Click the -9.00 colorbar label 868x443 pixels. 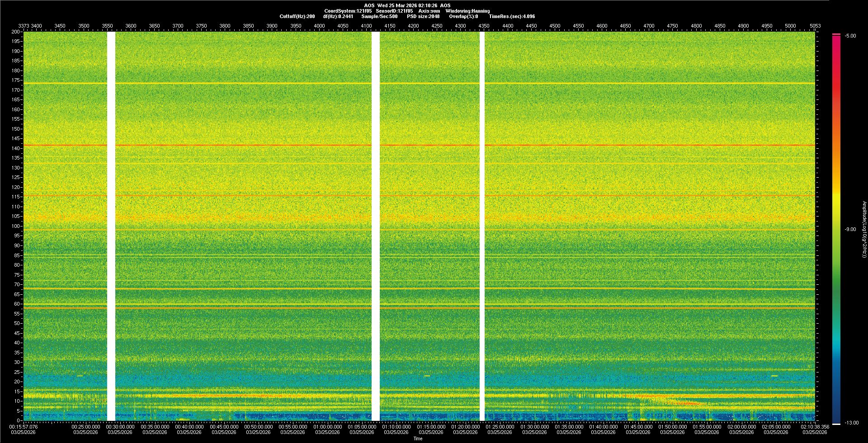850,229
